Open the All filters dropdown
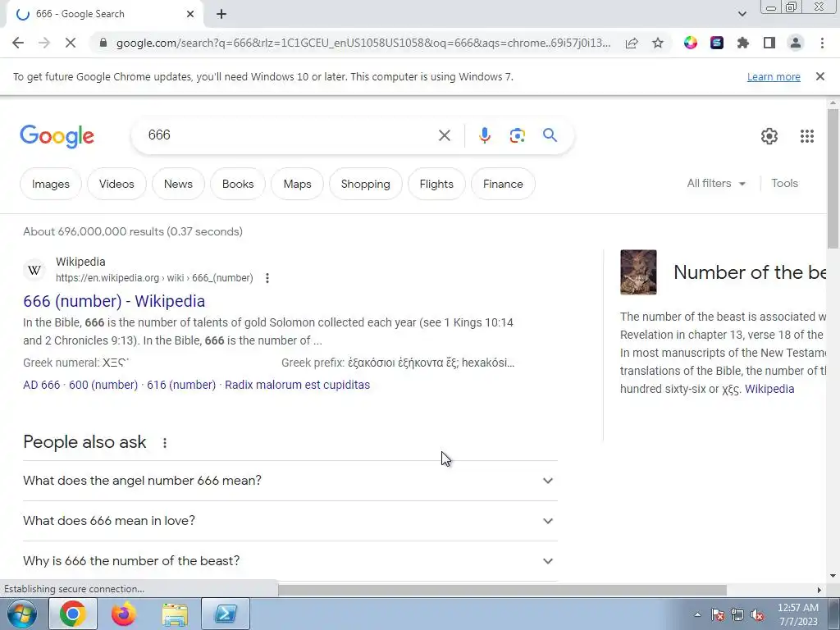 click(716, 183)
